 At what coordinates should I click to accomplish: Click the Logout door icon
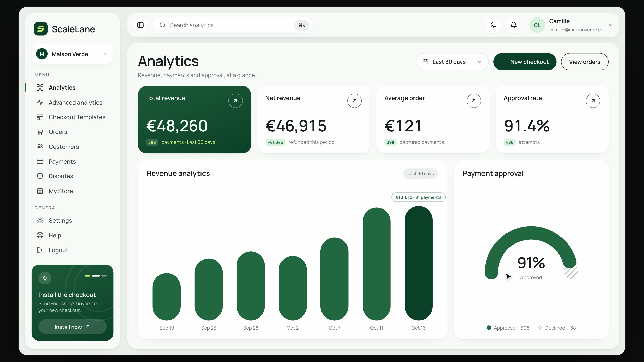point(40,250)
